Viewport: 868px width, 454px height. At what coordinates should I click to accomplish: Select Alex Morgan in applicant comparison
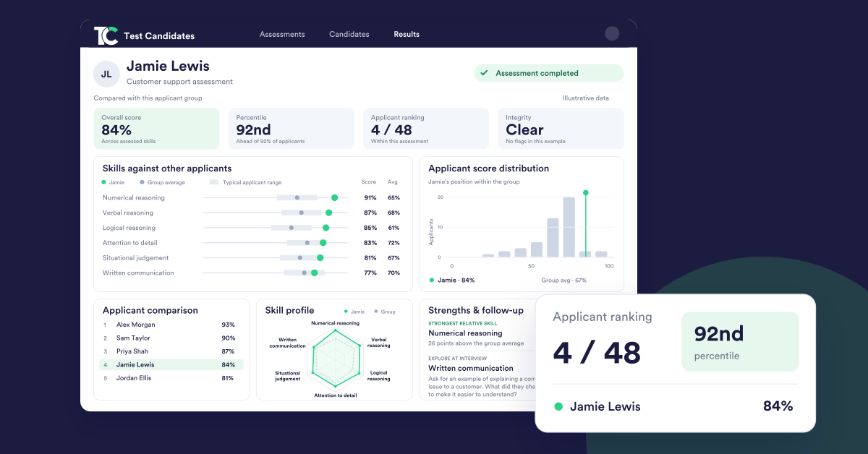point(171,325)
